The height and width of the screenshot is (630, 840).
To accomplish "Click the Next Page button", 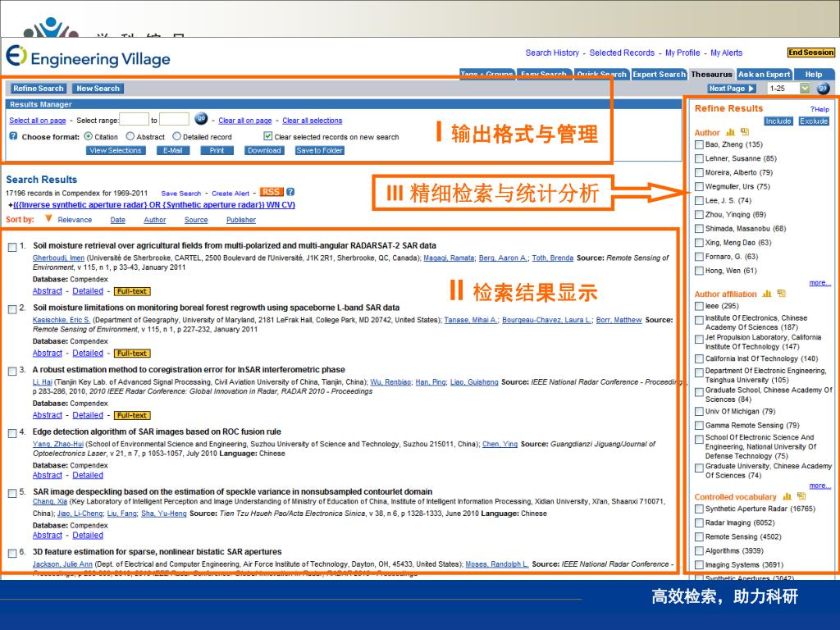I will click(x=731, y=89).
